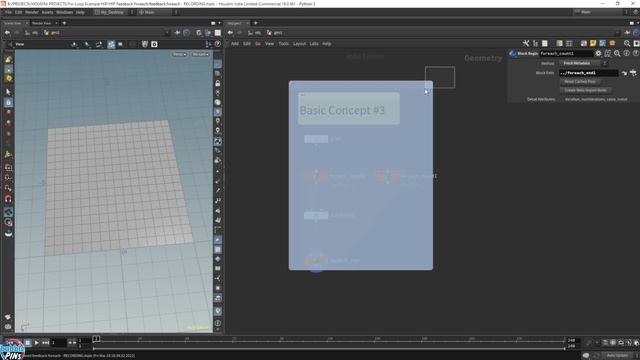This screenshot has height=360, width=640.
Task: Step forward one frame
Action: coord(46,343)
